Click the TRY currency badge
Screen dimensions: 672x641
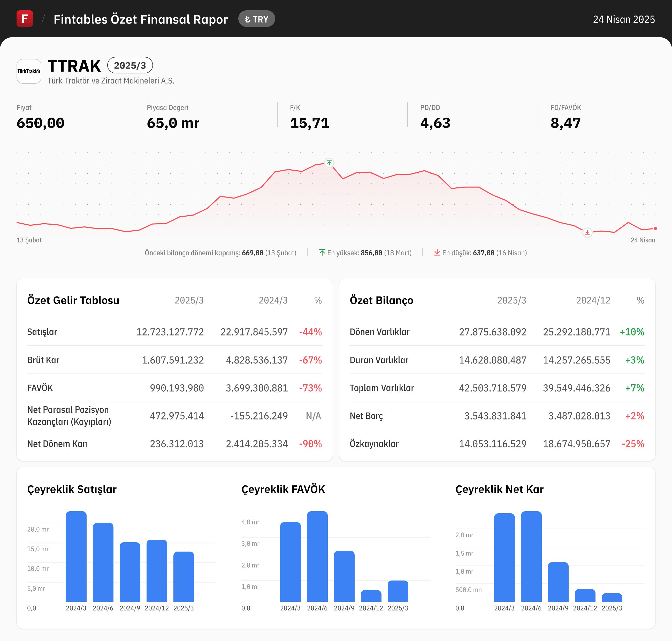pyautogui.click(x=257, y=19)
